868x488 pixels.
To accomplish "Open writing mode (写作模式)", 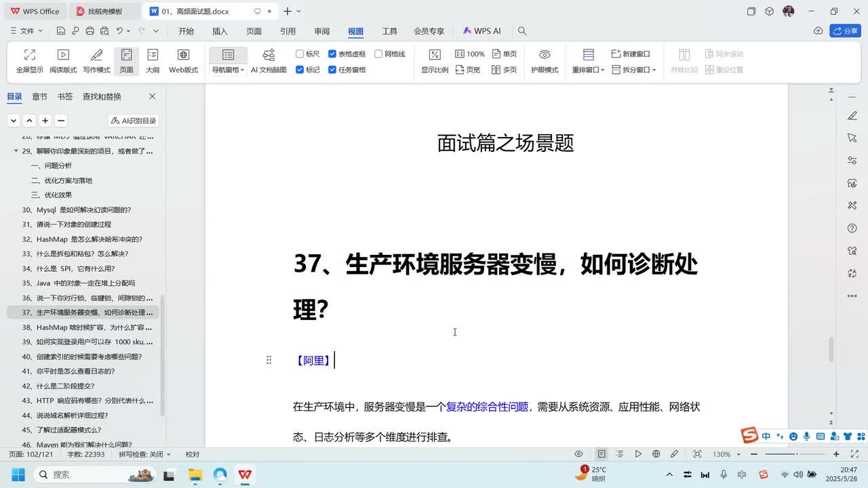I will click(96, 61).
